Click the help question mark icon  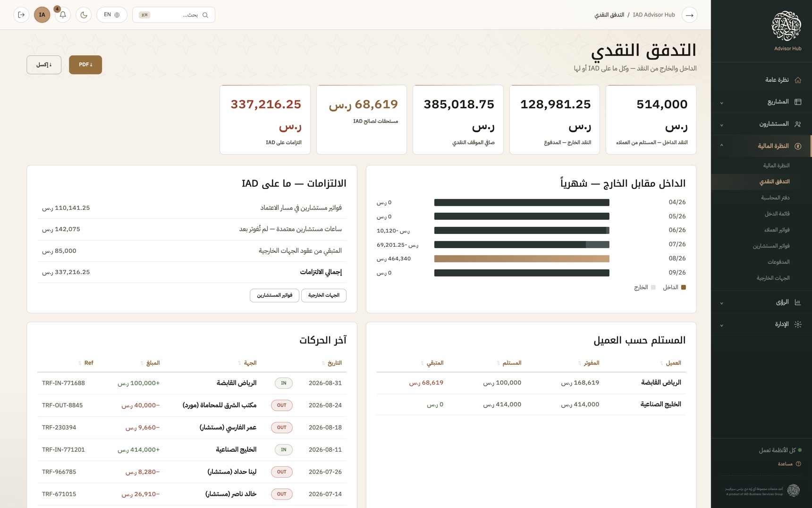coord(798,464)
